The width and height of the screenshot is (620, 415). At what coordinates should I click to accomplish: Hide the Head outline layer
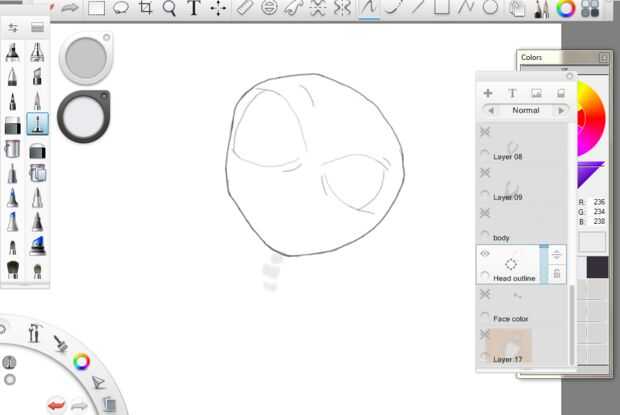(485, 253)
